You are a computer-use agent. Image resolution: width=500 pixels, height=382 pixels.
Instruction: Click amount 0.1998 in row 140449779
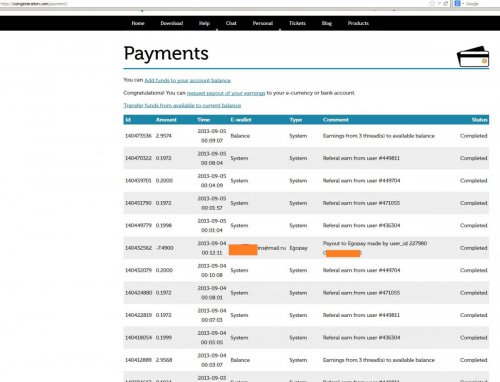(x=164, y=226)
